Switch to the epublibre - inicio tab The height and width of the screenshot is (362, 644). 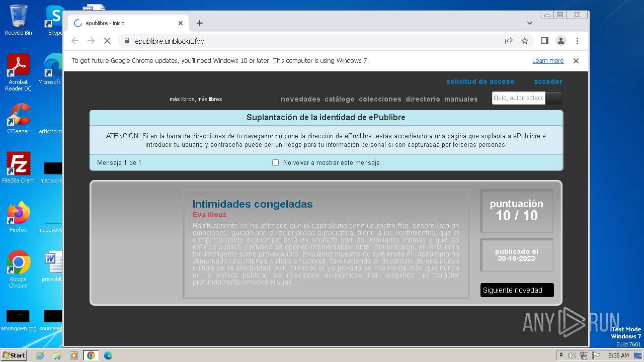128,23
